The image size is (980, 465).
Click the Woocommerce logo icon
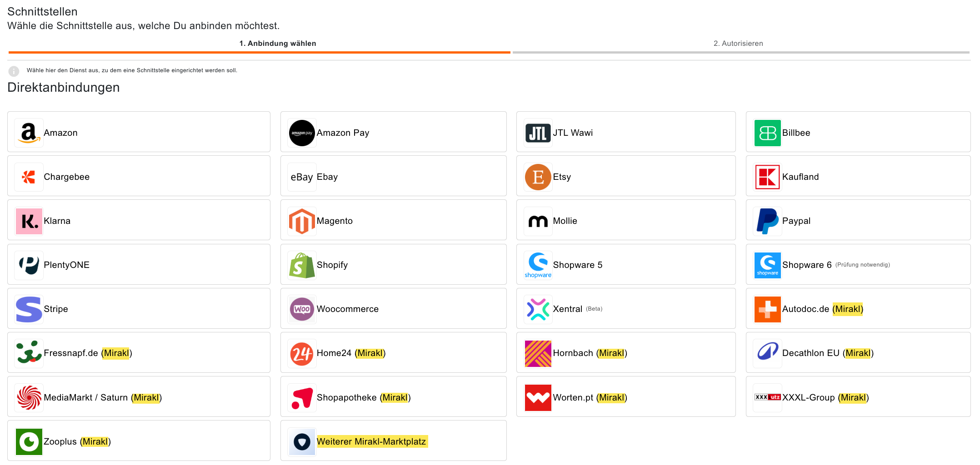[302, 309]
